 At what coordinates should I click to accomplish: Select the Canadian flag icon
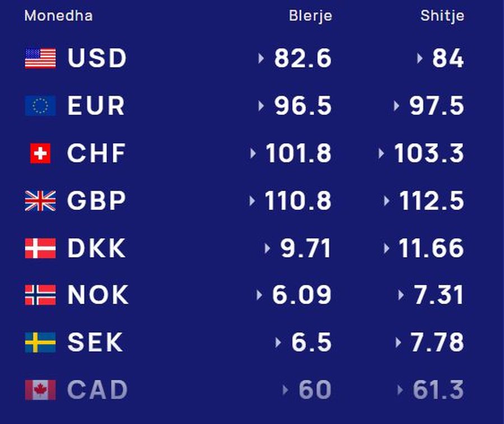(x=40, y=390)
